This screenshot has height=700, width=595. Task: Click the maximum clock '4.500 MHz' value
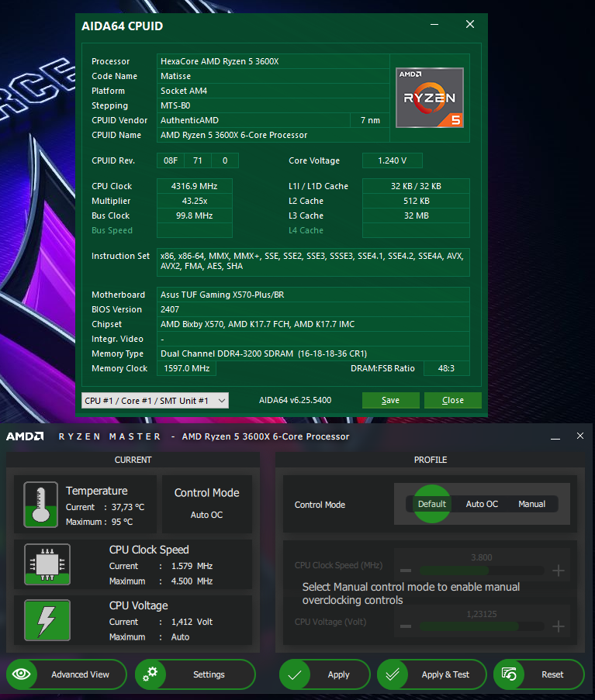(192, 581)
